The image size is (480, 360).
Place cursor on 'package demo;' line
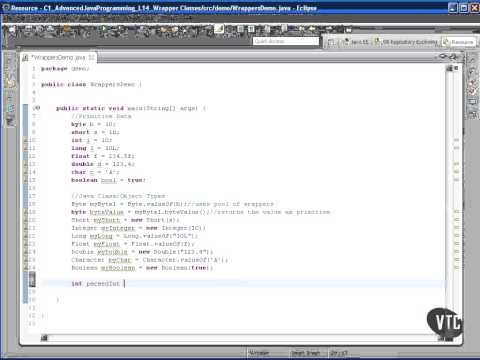tap(65, 69)
